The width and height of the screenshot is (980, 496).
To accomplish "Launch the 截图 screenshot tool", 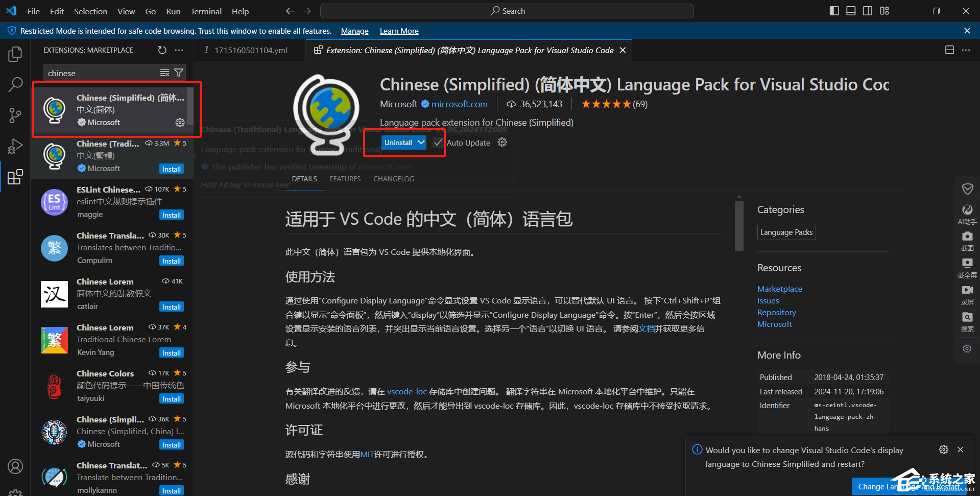I will coord(967,240).
